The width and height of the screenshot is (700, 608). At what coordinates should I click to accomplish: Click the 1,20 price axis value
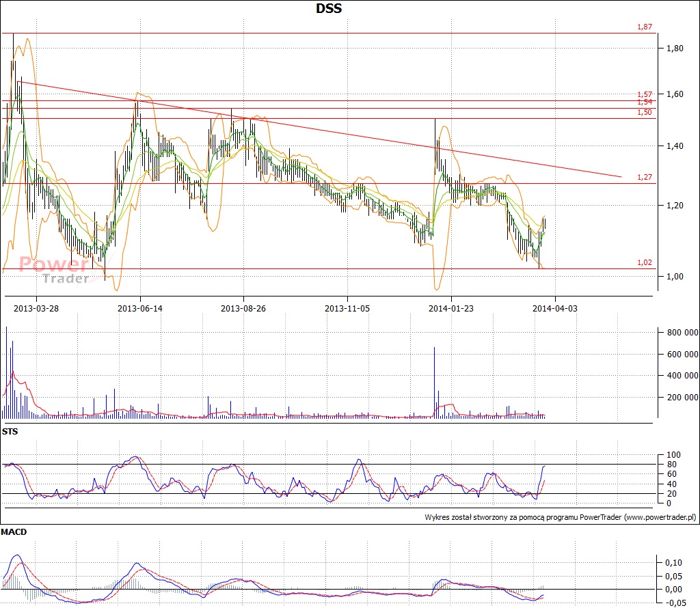tap(675, 205)
